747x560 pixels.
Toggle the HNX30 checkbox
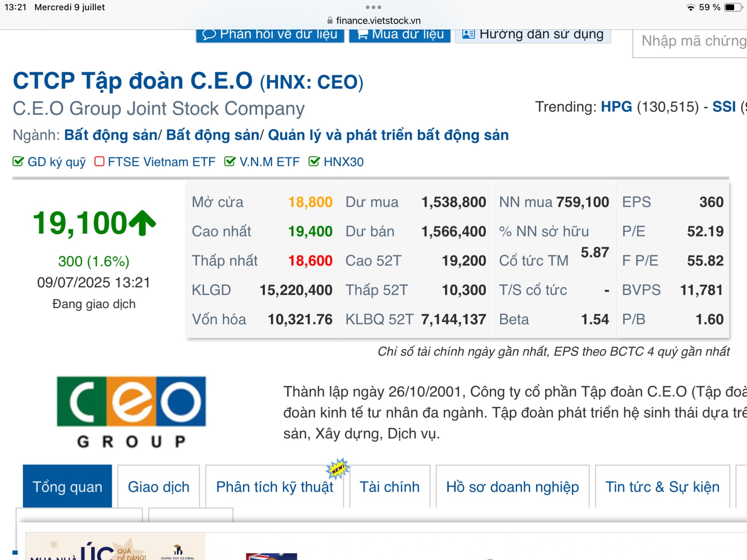click(x=314, y=161)
